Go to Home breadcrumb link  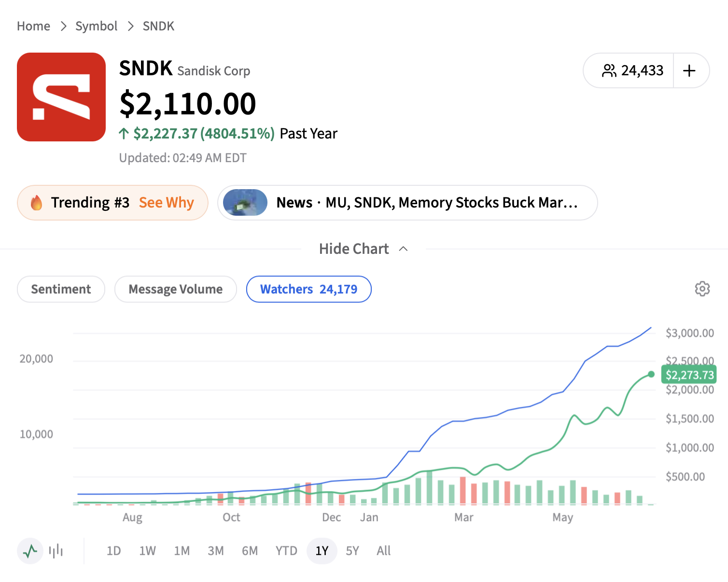pos(33,26)
